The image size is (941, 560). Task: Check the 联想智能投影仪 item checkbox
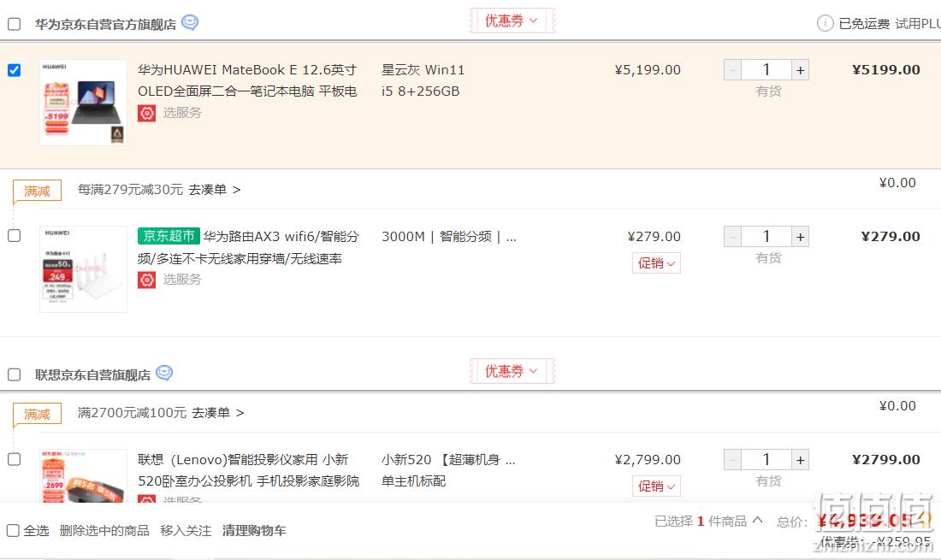pyautogui.click(x=14, y=459)
